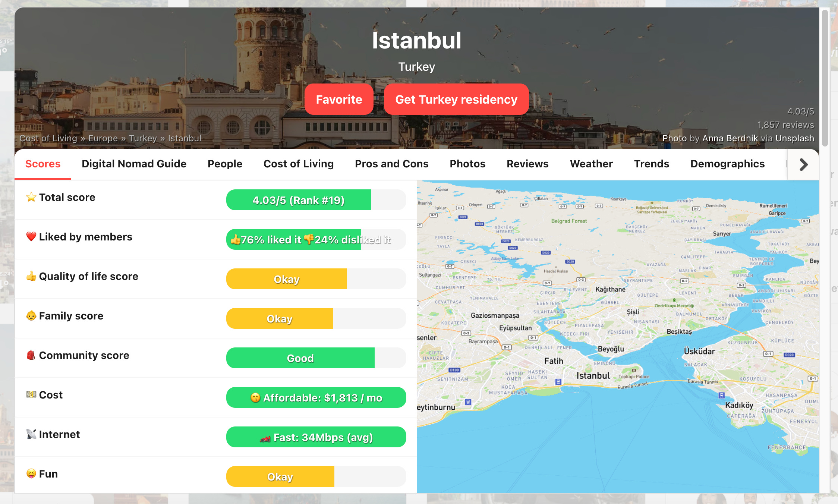The image size is (838, 504).
Task: Click the baby face icon beside Family score
Action: 31,316
